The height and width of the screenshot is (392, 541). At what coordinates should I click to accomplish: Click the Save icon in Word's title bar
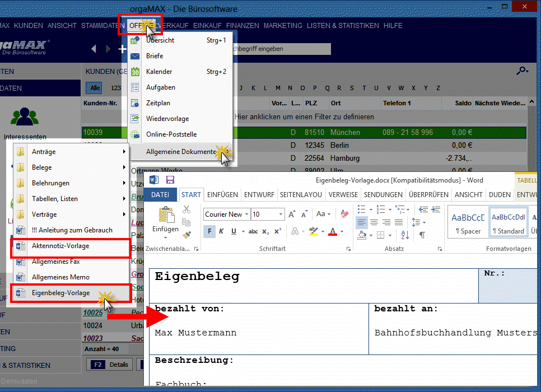(170, 180)
